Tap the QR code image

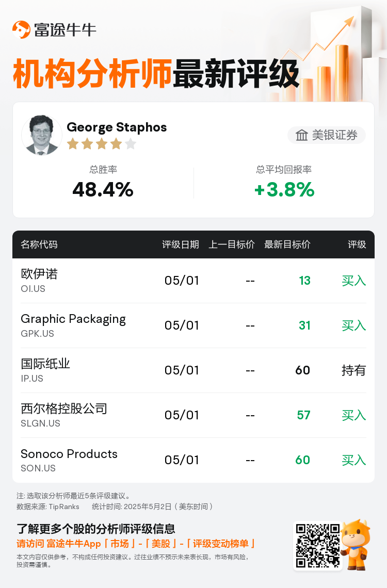pyautogui.click(x=318, y=546)
